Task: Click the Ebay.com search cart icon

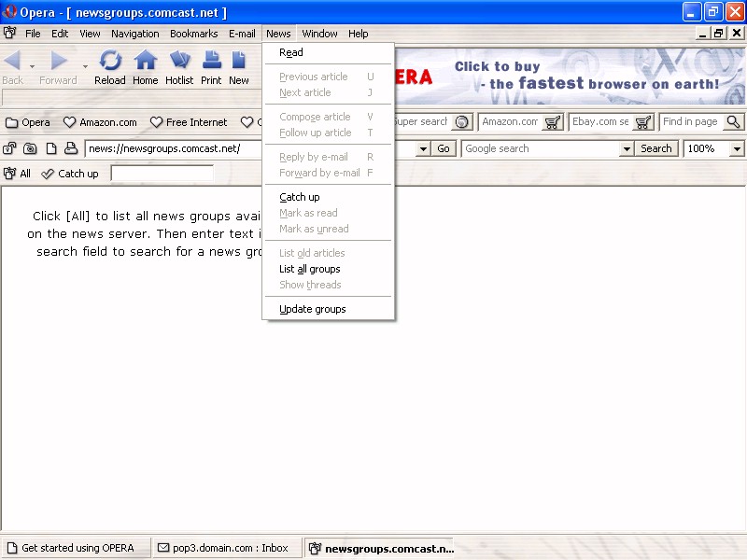Action: pyautogui.click(x=643, y=122)
